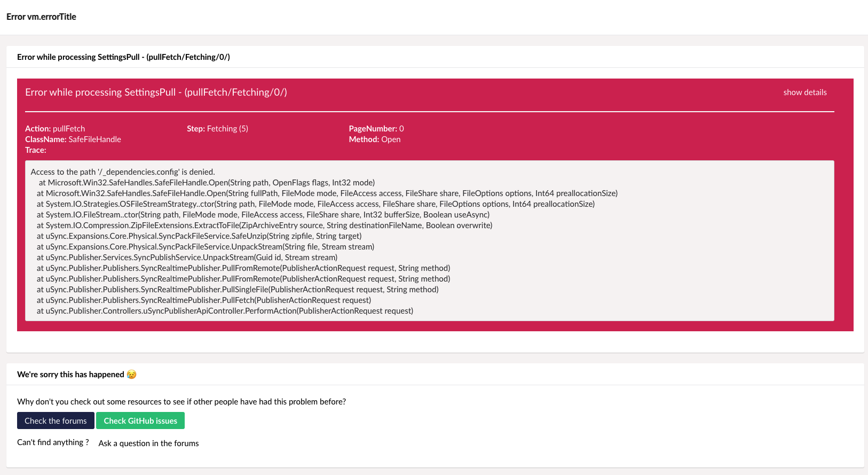Click the "Trace:" label
868x475 pixels.
36,150
